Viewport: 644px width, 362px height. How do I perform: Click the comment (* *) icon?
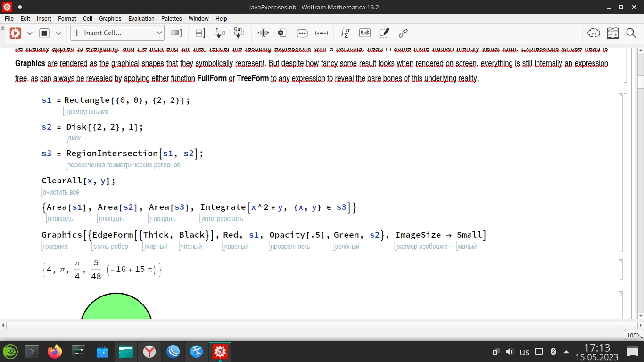[322, 33]
